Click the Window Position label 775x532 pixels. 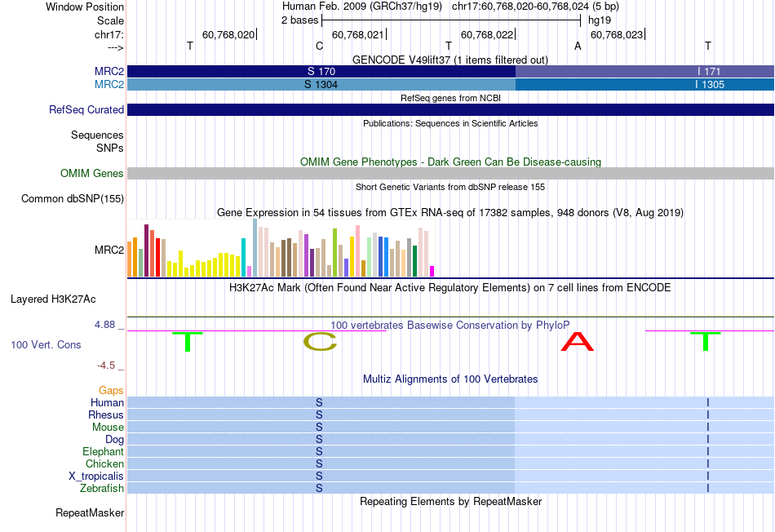tap(85, 7)
